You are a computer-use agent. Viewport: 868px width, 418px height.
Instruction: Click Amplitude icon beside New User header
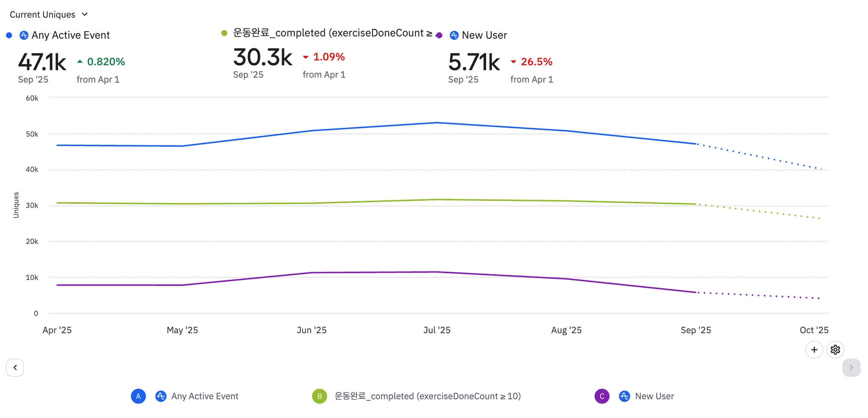tap(454, 35)
